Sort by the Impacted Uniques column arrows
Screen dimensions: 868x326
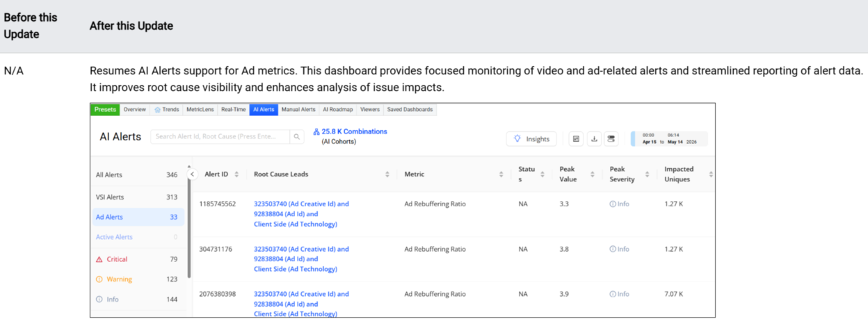[710, 174]
